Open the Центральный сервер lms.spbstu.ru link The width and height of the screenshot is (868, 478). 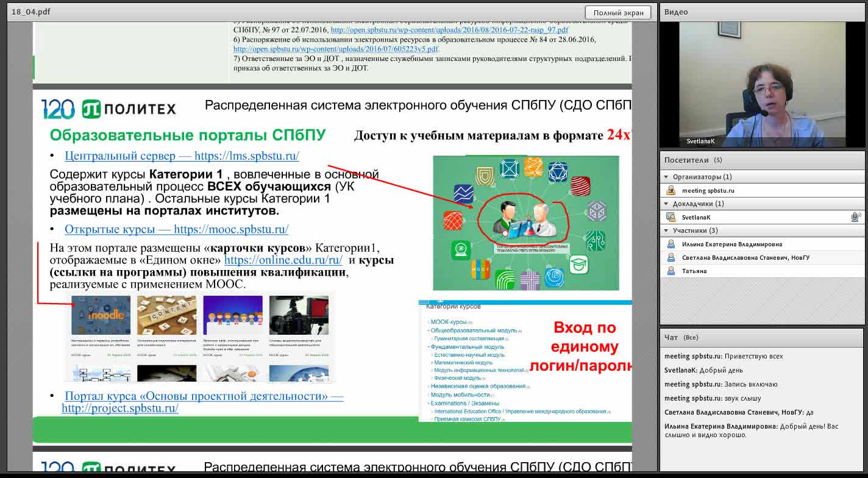(x=182, y=155)
